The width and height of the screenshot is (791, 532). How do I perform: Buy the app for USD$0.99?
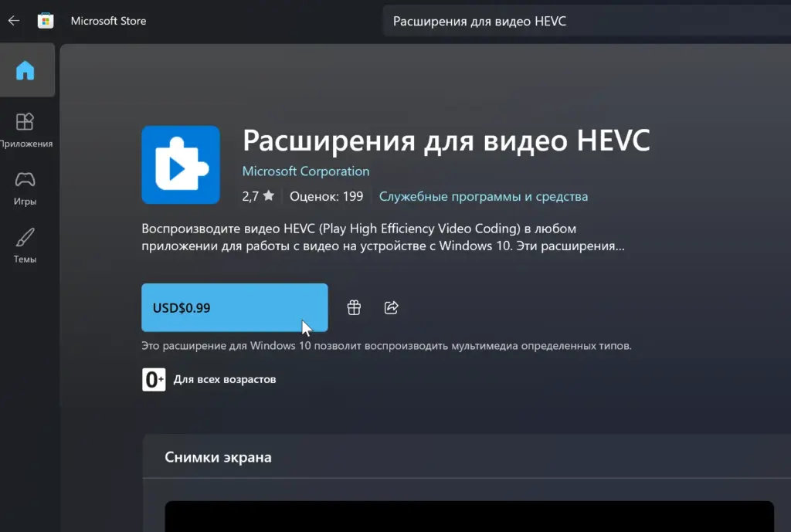[235, 307]
